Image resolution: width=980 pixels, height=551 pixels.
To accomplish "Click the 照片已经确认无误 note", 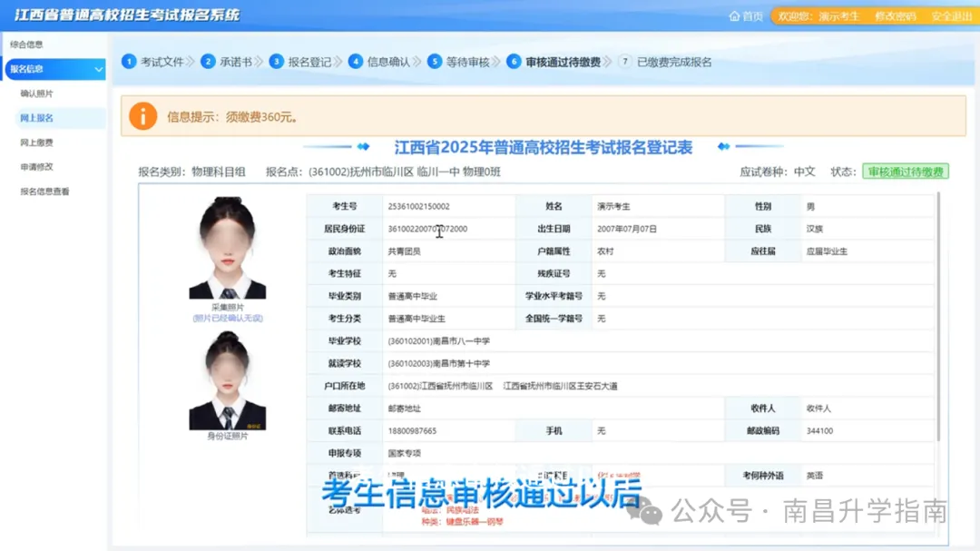I will coord(228,319).
